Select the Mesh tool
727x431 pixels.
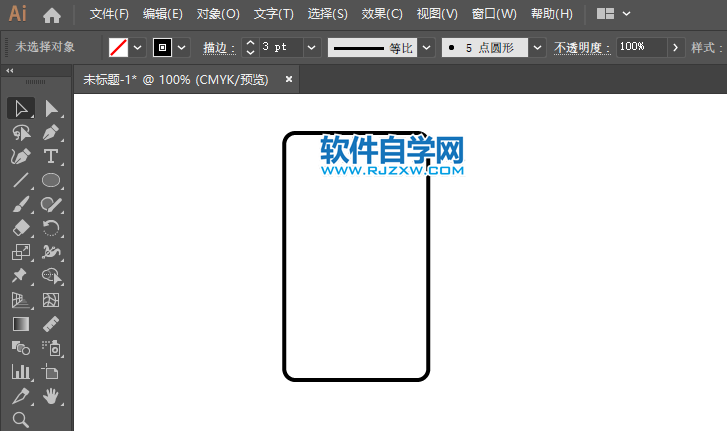(51, 300)
